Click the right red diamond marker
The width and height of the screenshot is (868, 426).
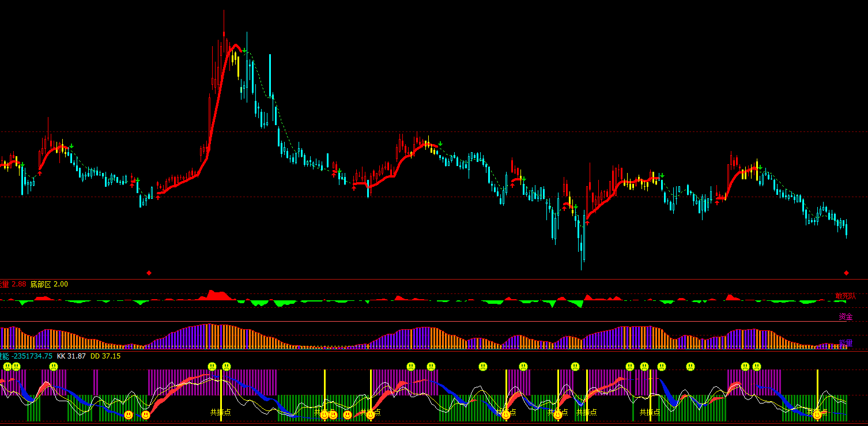pos(846,273)
